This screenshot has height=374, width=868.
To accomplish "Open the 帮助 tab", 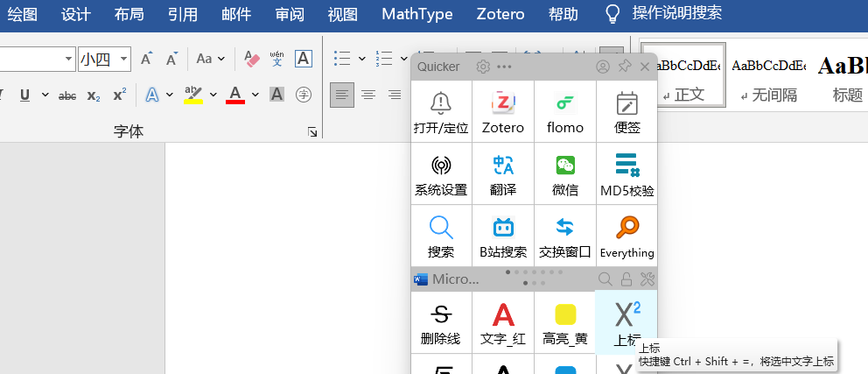I will (563, 14).
